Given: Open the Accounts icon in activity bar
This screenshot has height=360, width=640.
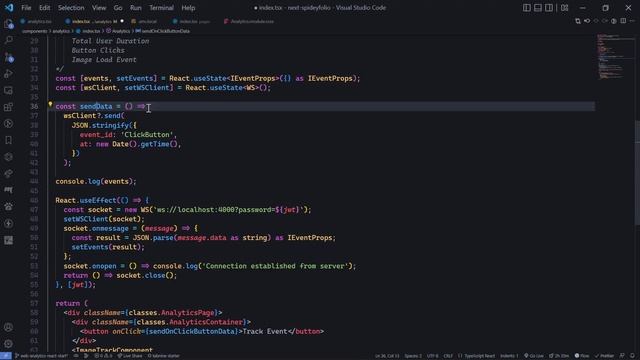Looking at the screenshot, I should (x=9, y=327).
